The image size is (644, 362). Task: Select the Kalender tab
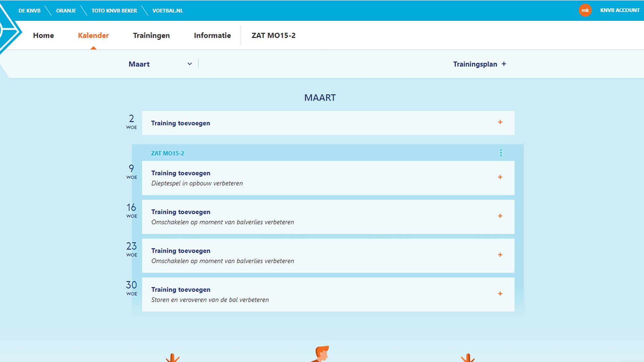[93, 35]
